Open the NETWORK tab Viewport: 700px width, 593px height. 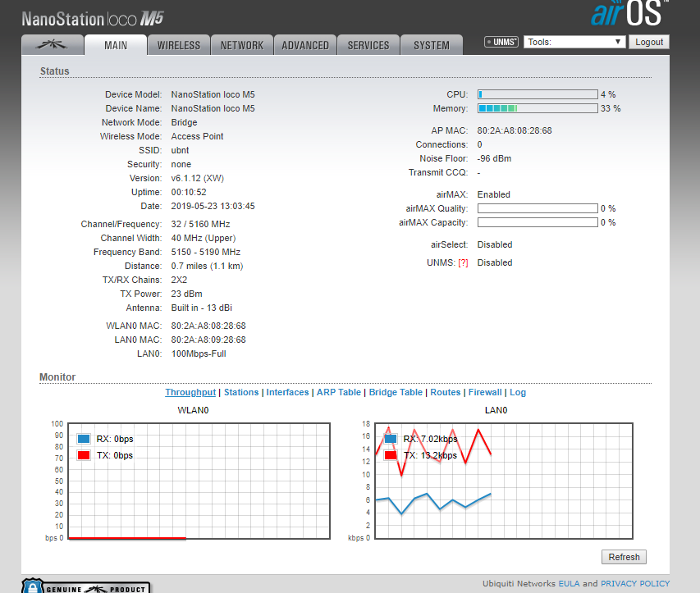(x=242, y=45)
